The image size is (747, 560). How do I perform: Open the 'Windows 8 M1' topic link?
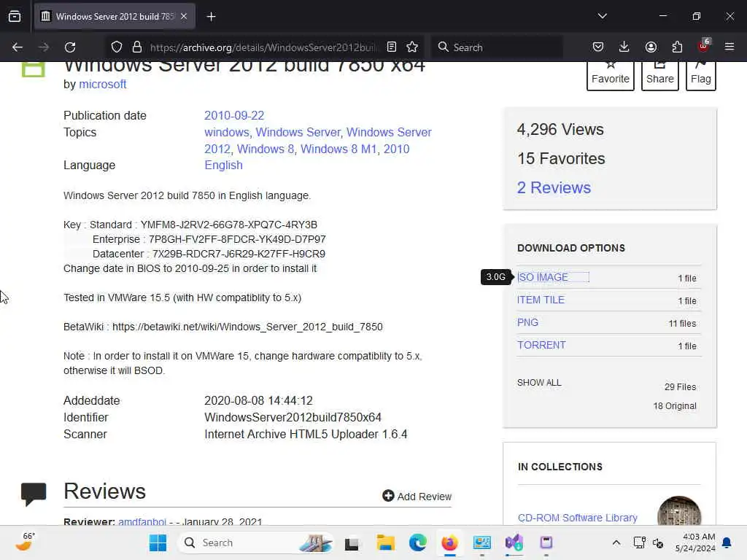pyautogui.click(x=338, y=149)
